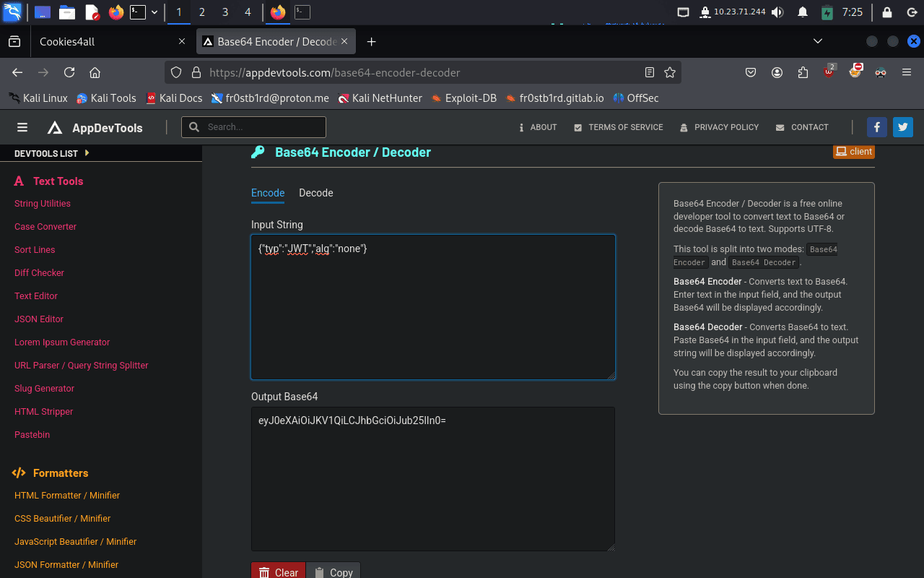Open the Diff Checker tool
The image size is (924, 578).
(x=39, y=273)
